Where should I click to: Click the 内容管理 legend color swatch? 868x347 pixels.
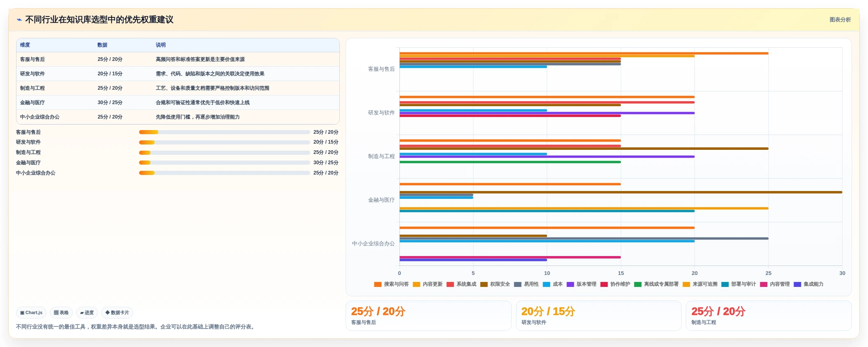tap(764, 284)
